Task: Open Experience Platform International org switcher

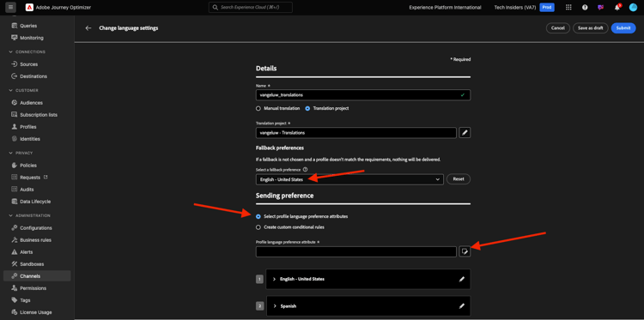Action: pyautogui.click(x=445, y=8)
